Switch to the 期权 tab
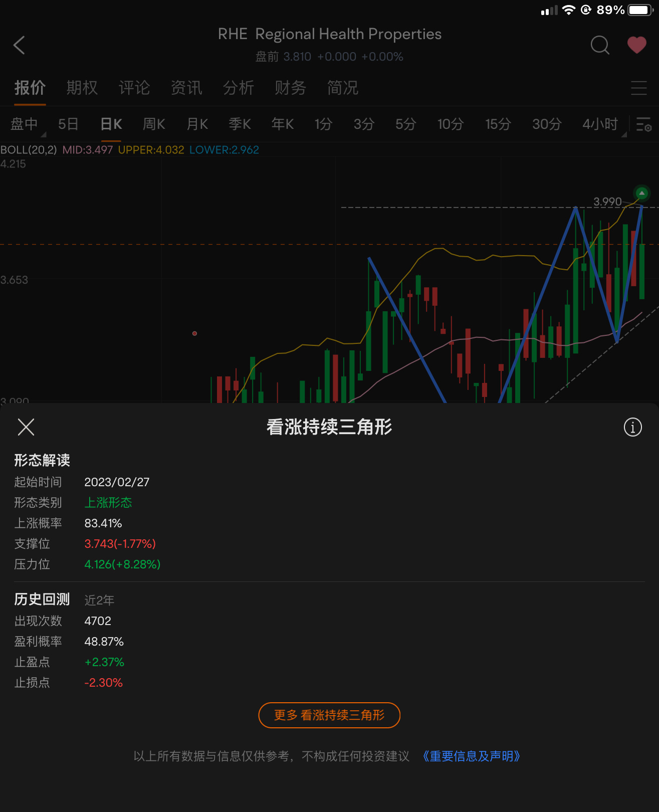This screenshot has height=812, width=659. (82, 88)
